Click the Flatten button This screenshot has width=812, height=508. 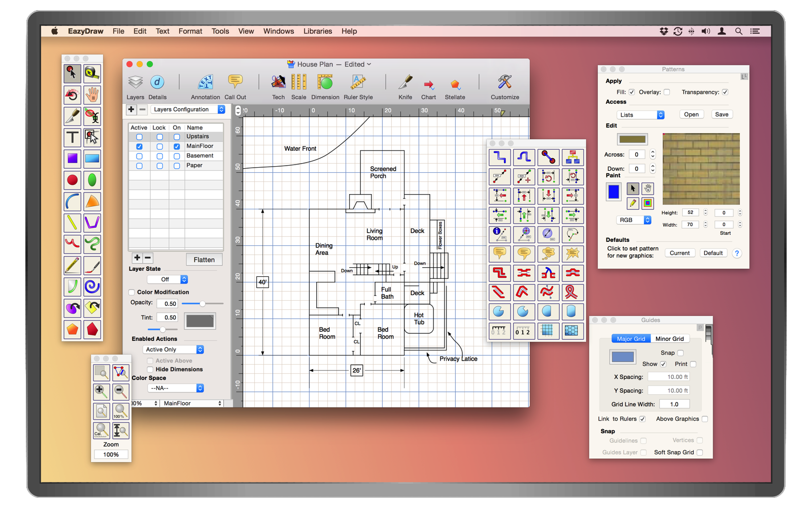click(204, 260)
